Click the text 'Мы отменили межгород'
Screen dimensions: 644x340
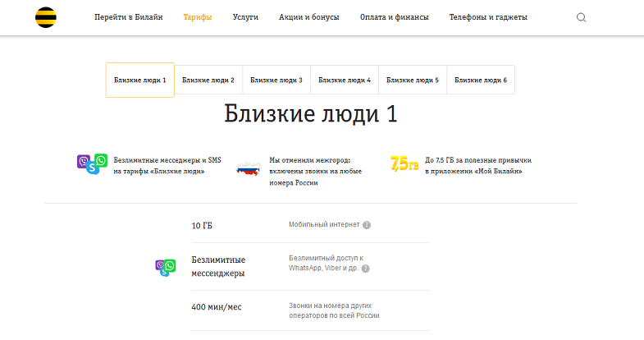(309, 160)
